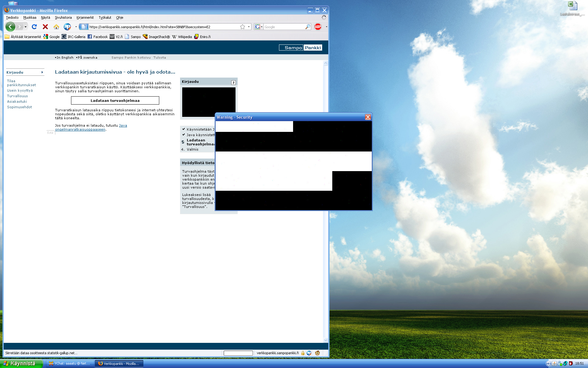Screen dimensions: 588x368
Task: Open the Työkalut menu
Action: (x=105, y=17)
